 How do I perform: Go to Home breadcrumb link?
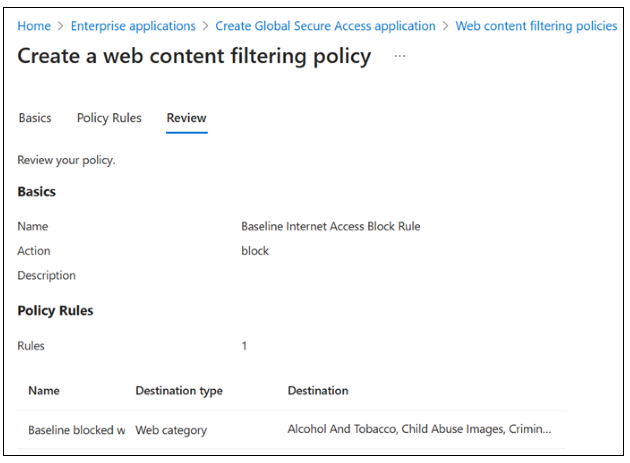(34, 26)
